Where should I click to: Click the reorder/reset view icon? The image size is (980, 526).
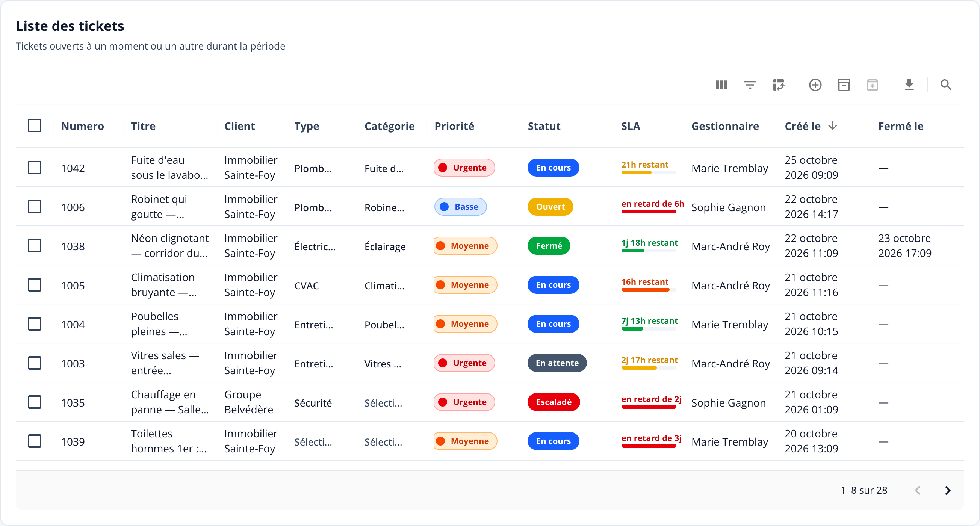[x=778, y=85]
